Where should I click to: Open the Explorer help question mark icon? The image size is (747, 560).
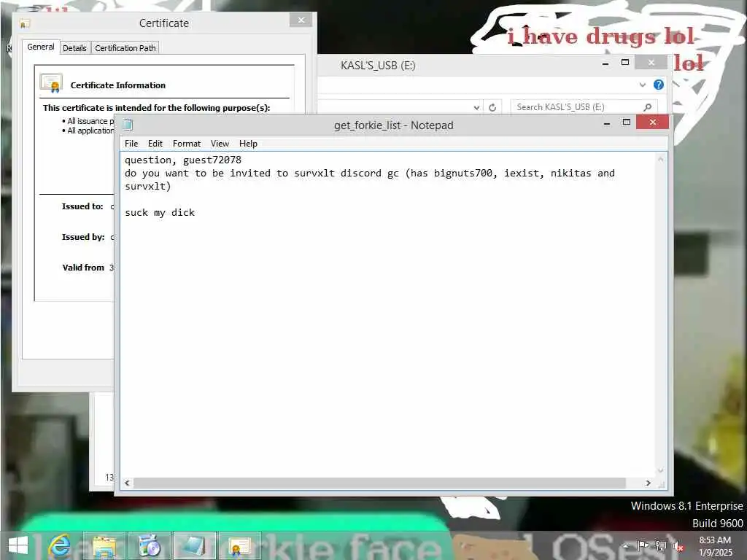point(659,85)
